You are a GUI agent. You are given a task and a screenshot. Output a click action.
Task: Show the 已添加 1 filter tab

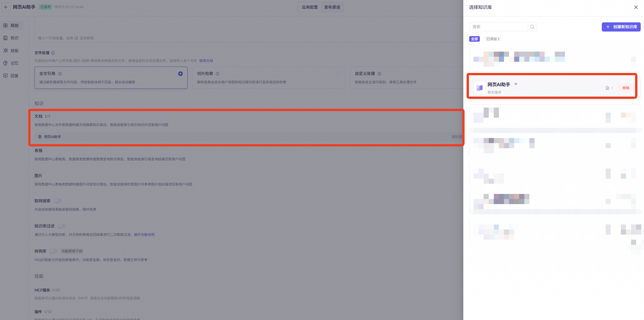tap(493, 39)
